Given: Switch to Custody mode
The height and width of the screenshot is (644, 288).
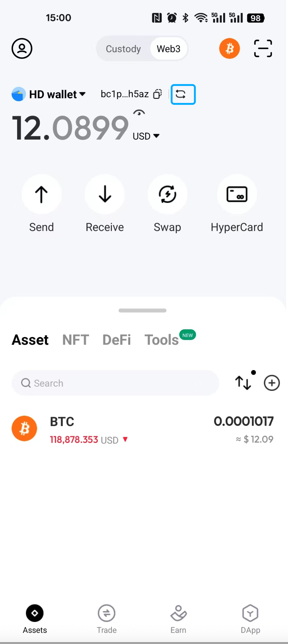Looking at the screenshot, I should (x=123, y=49).
